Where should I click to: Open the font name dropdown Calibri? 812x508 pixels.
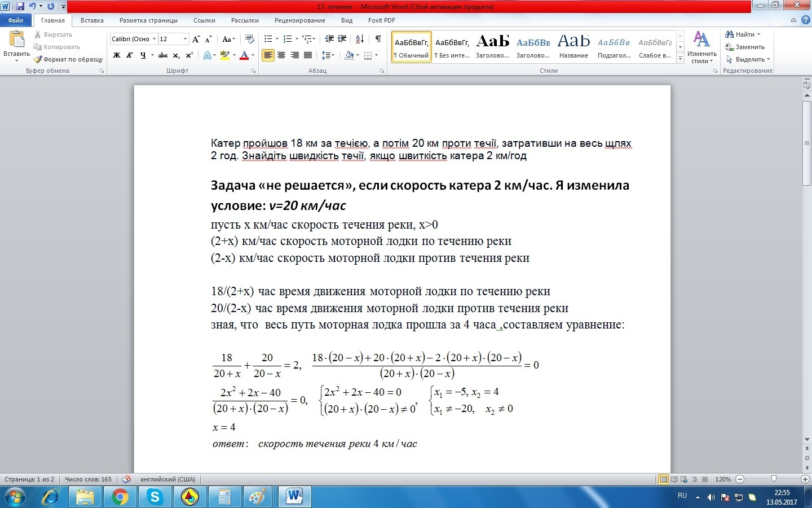[x=154, y=39]
